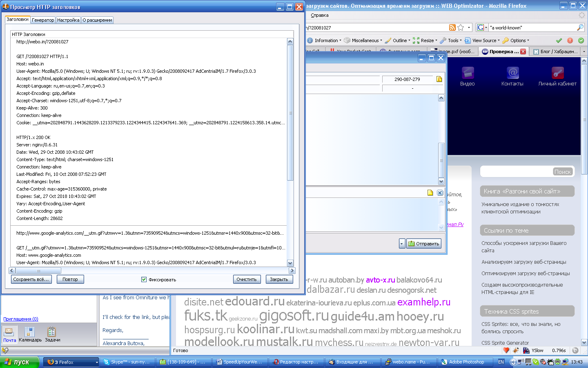
Task: Click the Закрыть button
Action: 279,279
